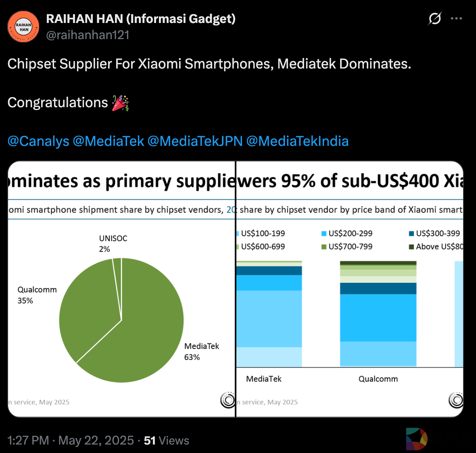Click the Canalys logo on bar chart image
Image resolution: width=476 pixels, height=453 pixels.
pos(456,400)
